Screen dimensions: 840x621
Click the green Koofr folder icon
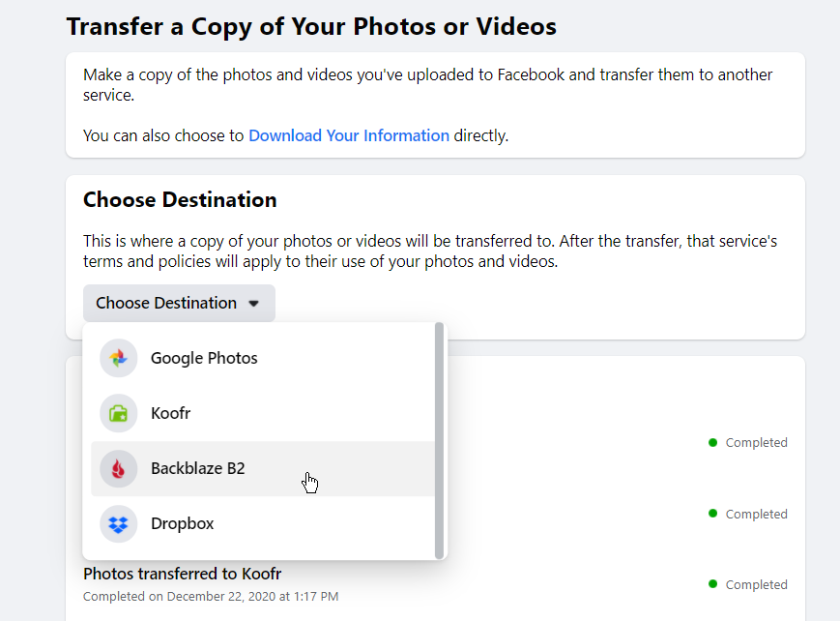pyautogui.click(x=118, y=413)
